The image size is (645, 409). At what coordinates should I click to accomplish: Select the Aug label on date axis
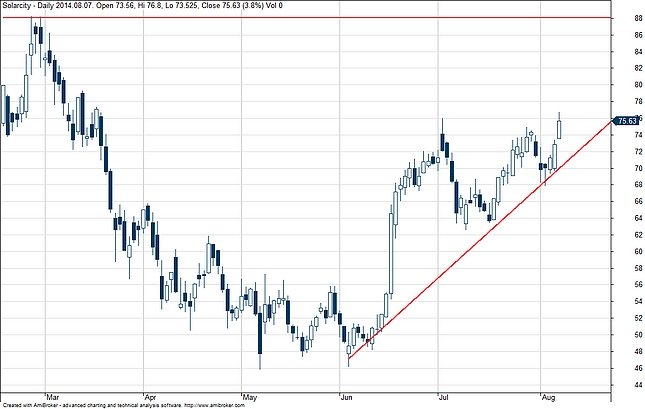[x=548, y=397]
